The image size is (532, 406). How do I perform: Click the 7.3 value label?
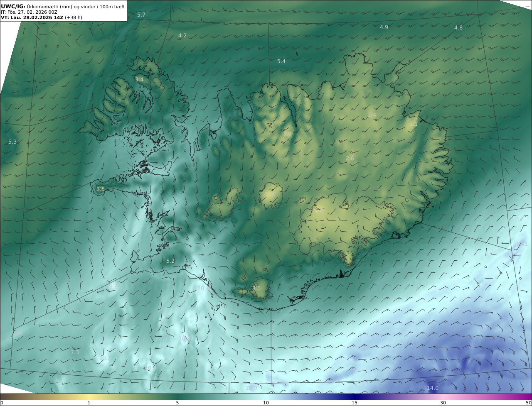coord(75,352)
